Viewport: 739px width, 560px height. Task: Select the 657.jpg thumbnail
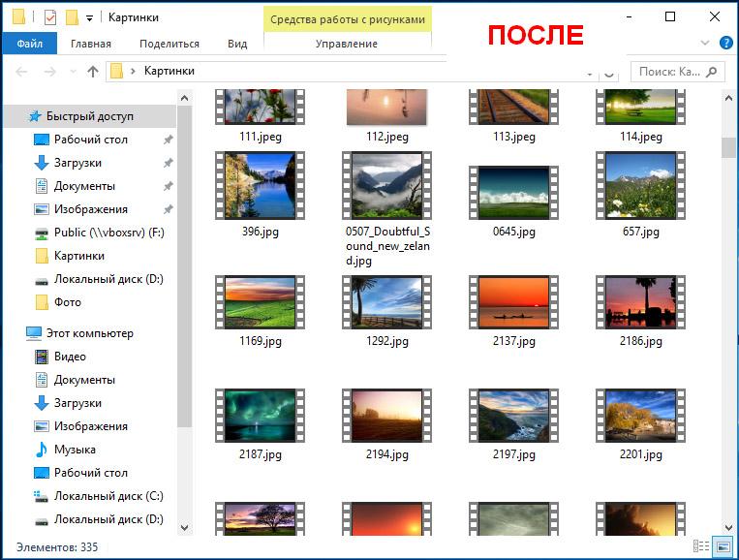click(x=640, y=185)
